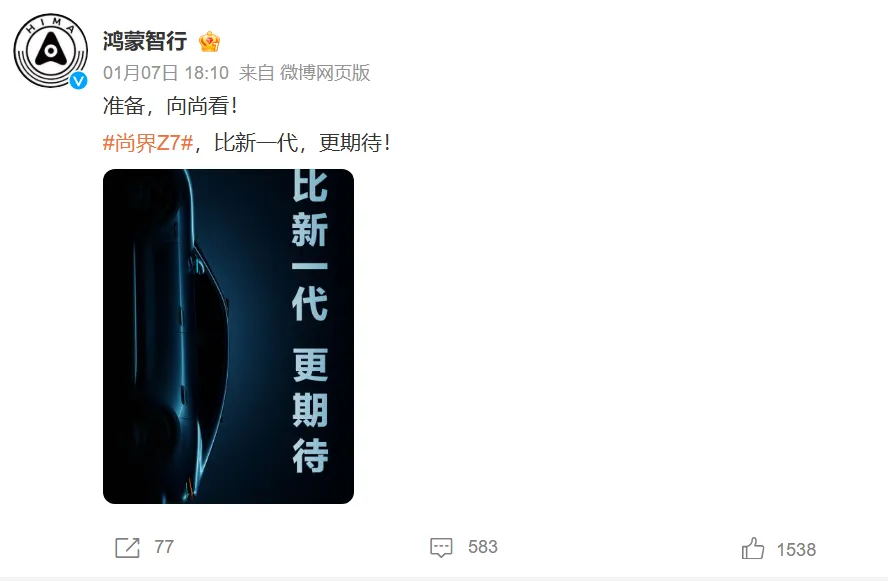Click the 来自 label before the source
The height and width of the screenshot is (581, 888).
pos(257,72)
